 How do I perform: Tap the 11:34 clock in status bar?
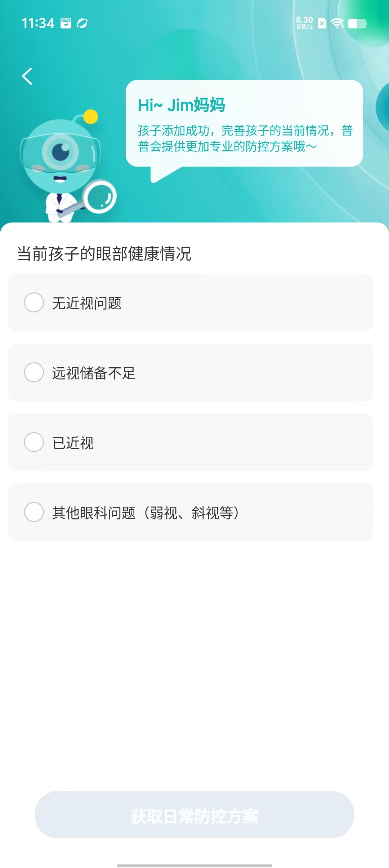click(x=38, y=23)
